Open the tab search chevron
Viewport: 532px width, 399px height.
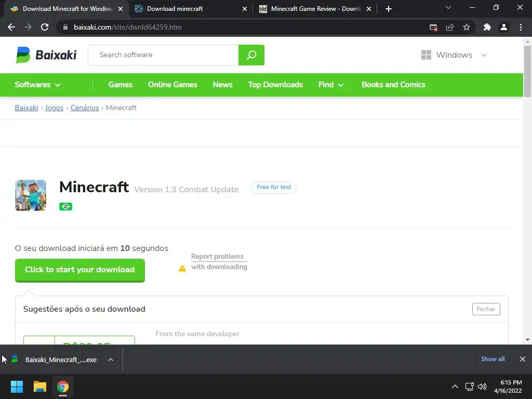click(x=448, y=7)
